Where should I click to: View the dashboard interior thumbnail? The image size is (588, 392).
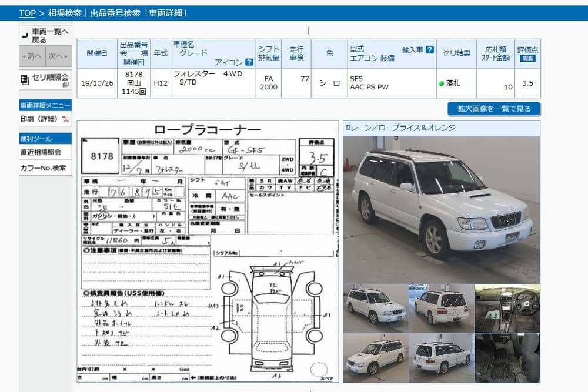[x=507, y=308]
